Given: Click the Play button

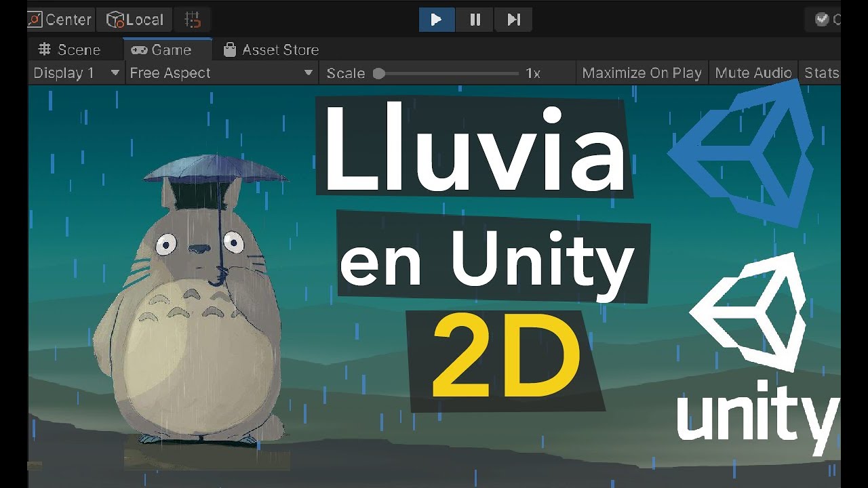Looking at the screenshot, I should click(437, 20).
